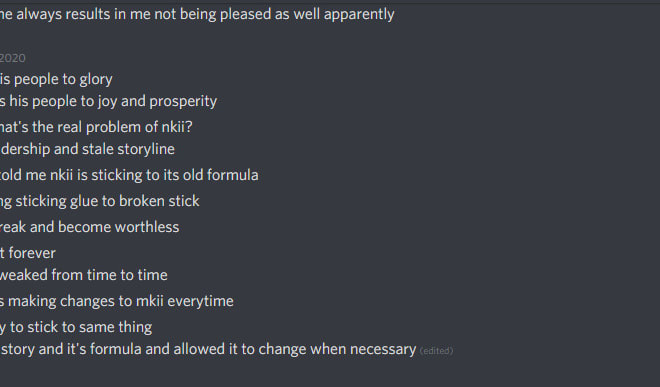
Task: Click the message "sticking glue to broken stick"
Action: (x=100, y=201)
